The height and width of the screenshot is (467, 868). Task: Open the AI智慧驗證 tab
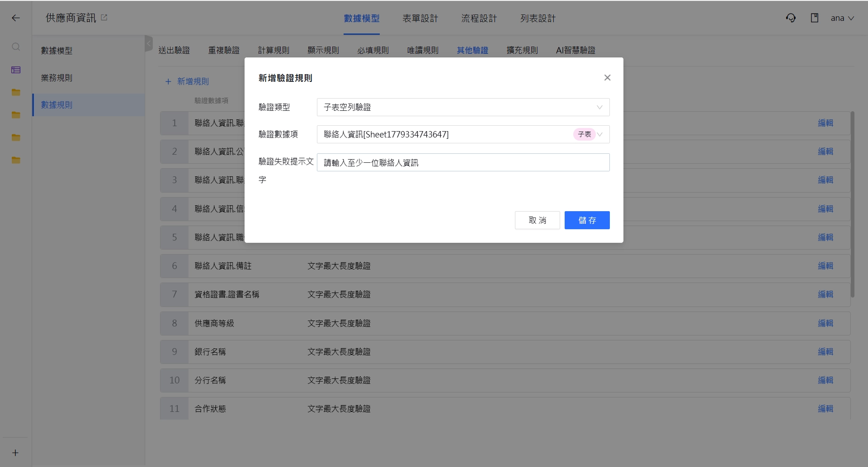(576, 50)
